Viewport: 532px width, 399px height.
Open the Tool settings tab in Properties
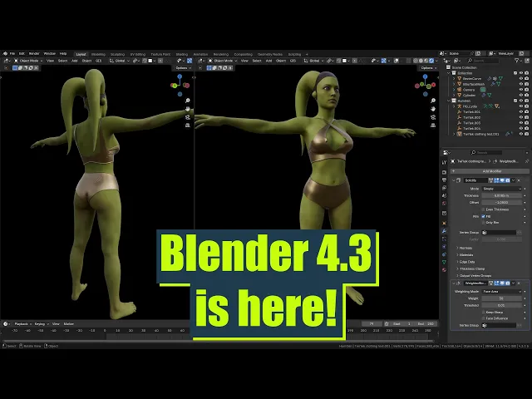tap(444, 163)
